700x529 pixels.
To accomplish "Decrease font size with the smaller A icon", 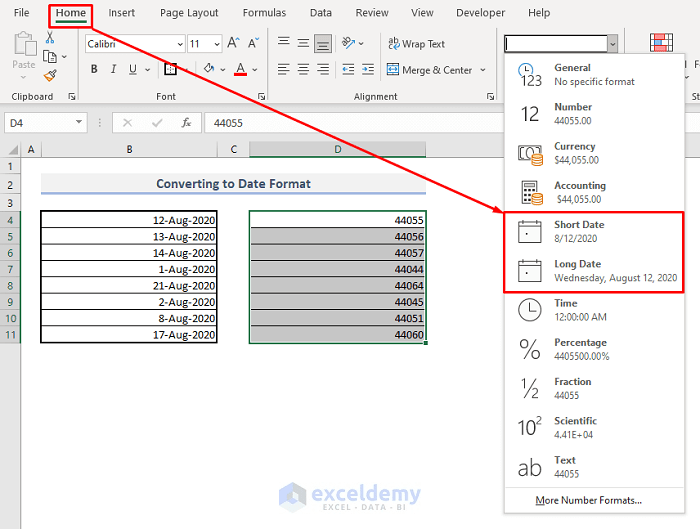I will pos(253,43).
